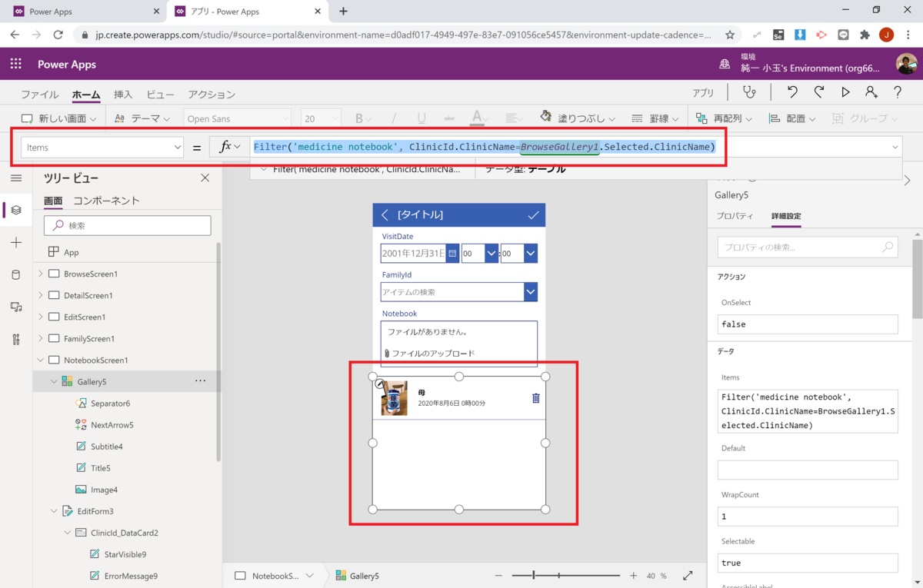Click the checkmark submit icon in form header
923x588 pixels.
coord(533,215)
